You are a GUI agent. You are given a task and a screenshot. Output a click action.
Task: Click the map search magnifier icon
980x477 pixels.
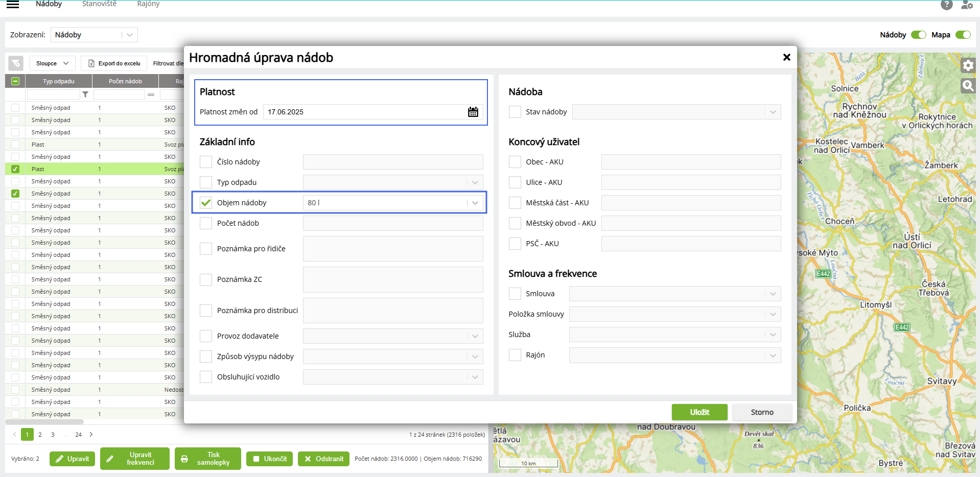(968, 85)
